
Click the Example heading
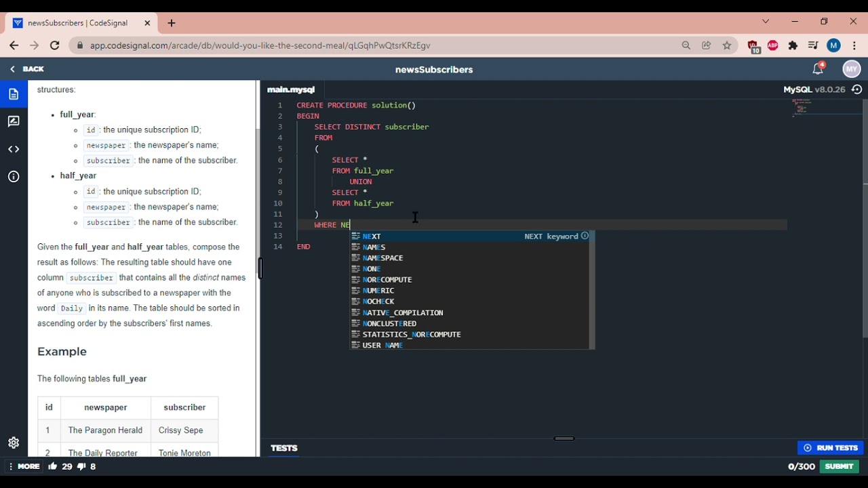pos(62,352)
